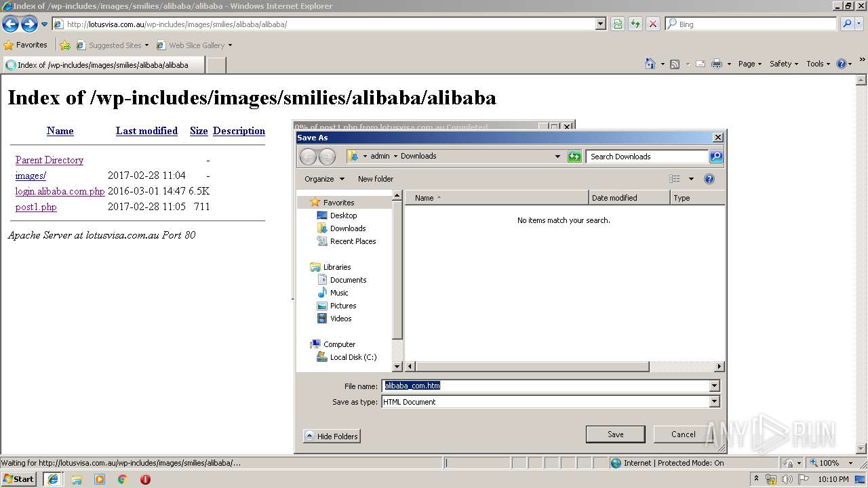This screenshot has width=868, height=488.
Task: Sort listing by Size link
Action: (x=199, y=131)
